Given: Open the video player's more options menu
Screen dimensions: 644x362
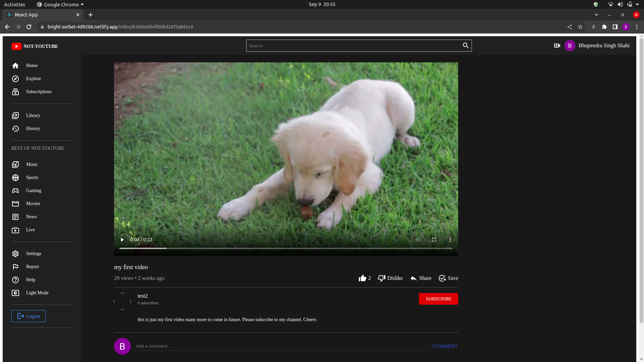Looking at the screenshot, I should coord(450,239).
